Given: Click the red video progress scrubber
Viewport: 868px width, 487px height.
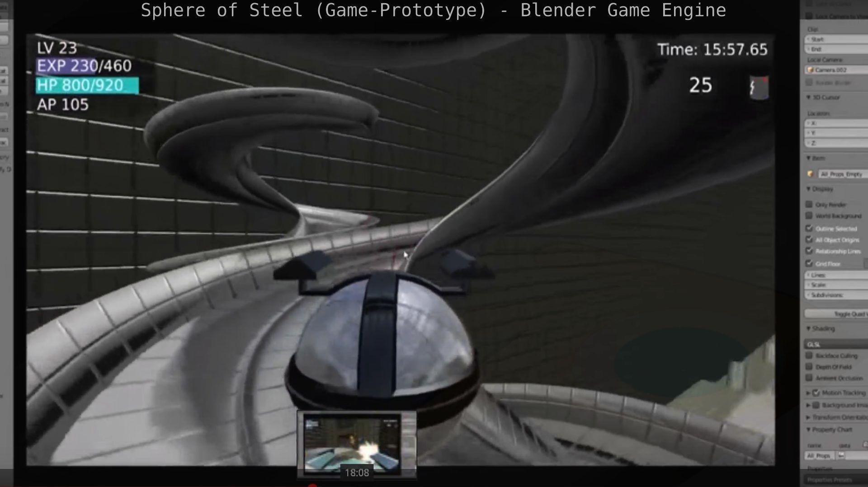Looking at the screenshot, I should pos(312,485).
